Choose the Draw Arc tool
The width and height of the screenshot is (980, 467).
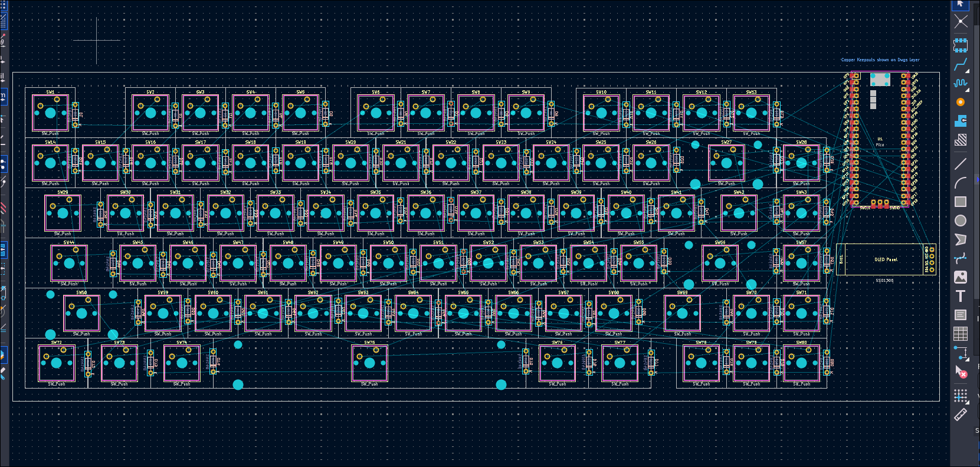961,183
